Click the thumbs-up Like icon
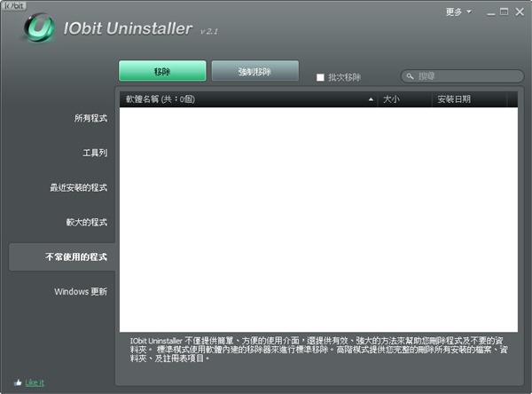Viewport: 532px width, 394px height. (18, 382)
